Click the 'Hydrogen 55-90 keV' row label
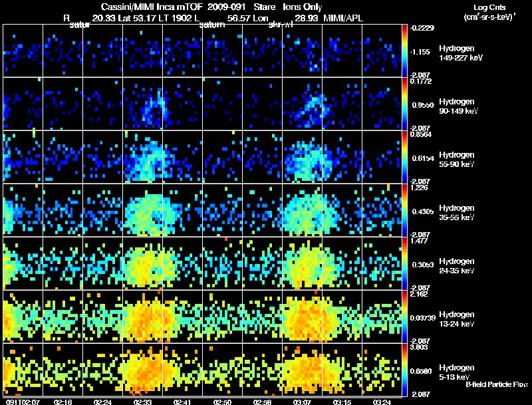 457,160
